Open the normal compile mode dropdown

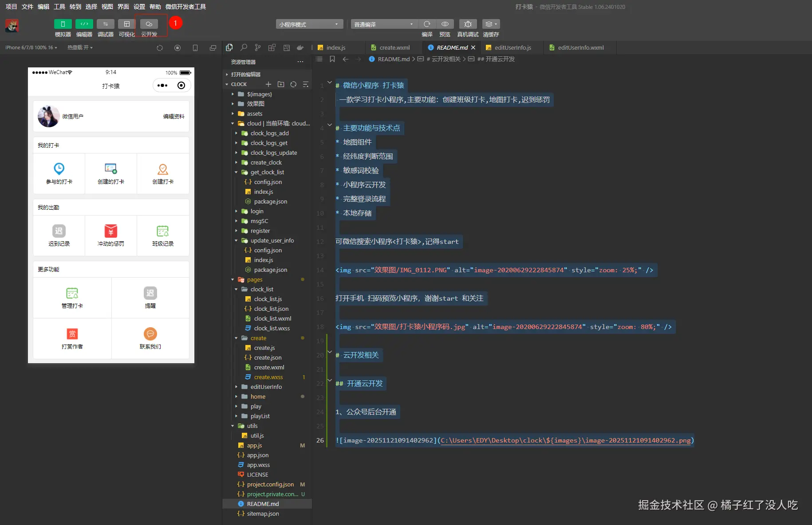coord(384,24)
